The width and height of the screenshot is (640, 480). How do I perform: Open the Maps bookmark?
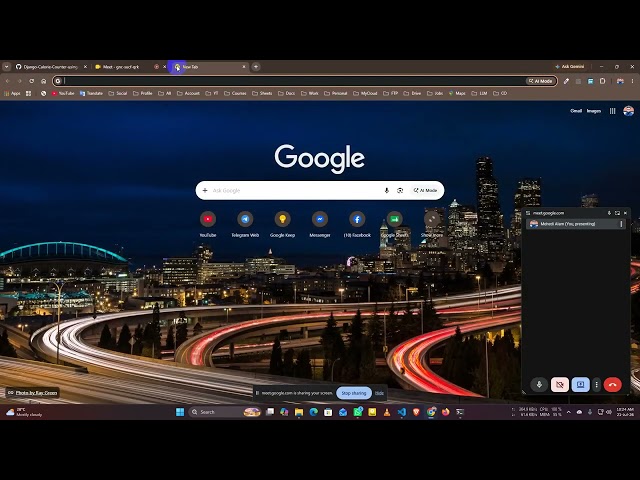457,93
